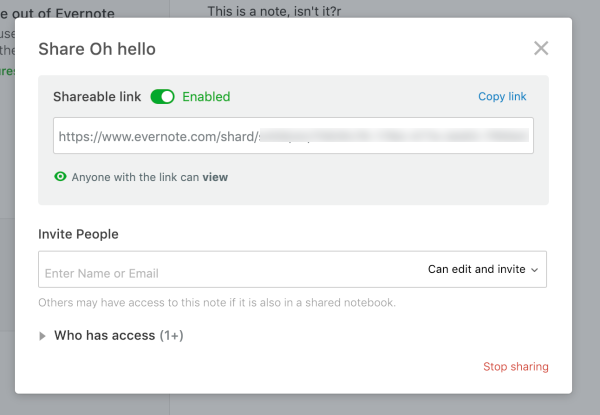Click the shared notebook access notice text
The width and height of the screenshot is (600, 415).
point(217,303)
